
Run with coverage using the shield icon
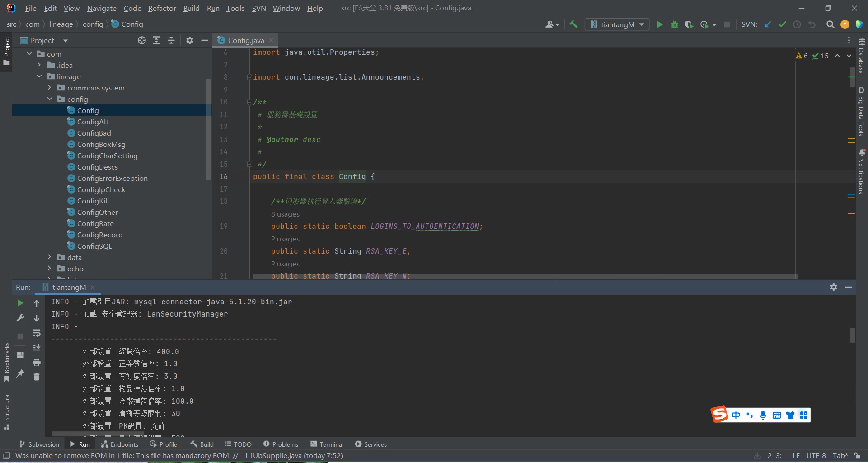click(689, 24)
